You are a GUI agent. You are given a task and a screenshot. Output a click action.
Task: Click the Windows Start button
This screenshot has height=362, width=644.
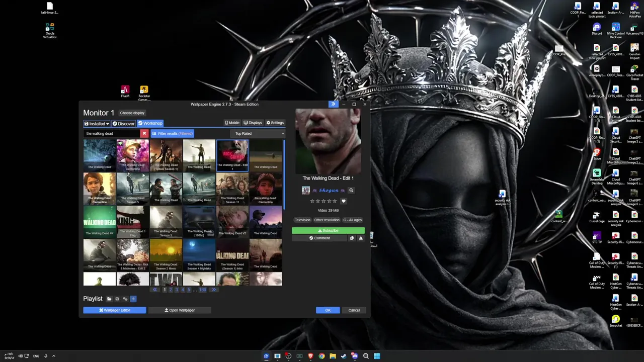pyautogui.click(x=377, y=356)
